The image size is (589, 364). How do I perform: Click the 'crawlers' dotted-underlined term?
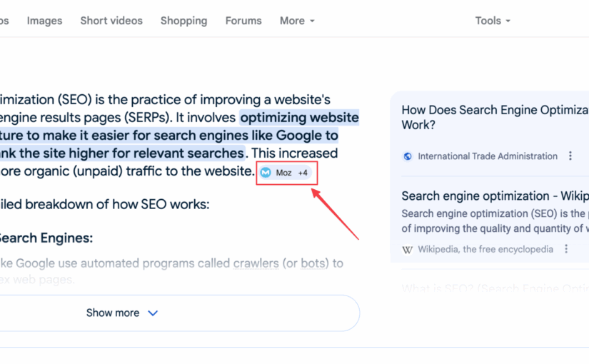tap(256, 263)
